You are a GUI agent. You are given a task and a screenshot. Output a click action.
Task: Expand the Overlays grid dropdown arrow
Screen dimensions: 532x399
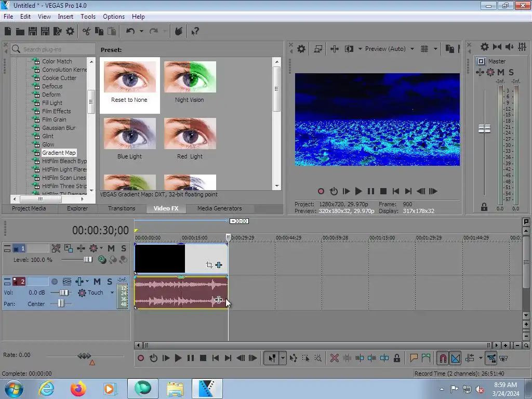tap(435, 49)
